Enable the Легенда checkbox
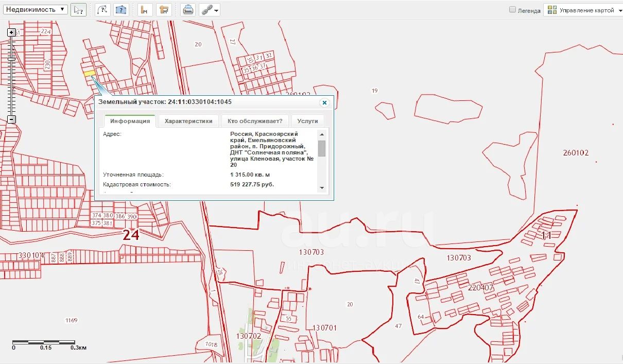 (512, 10)
